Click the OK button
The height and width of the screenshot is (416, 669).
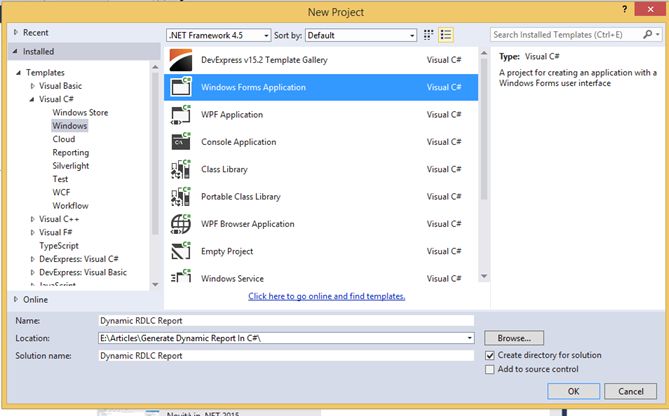click(x=573, y=391)
